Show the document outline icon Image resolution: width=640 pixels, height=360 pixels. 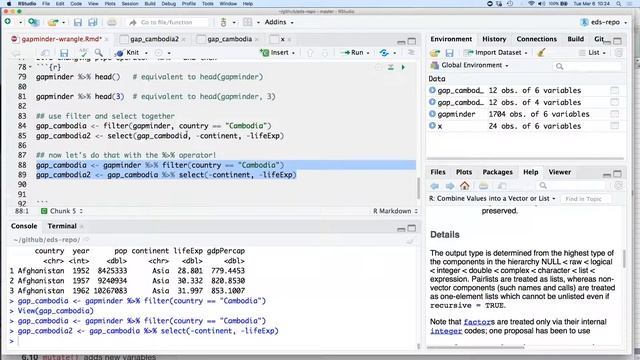411,52
